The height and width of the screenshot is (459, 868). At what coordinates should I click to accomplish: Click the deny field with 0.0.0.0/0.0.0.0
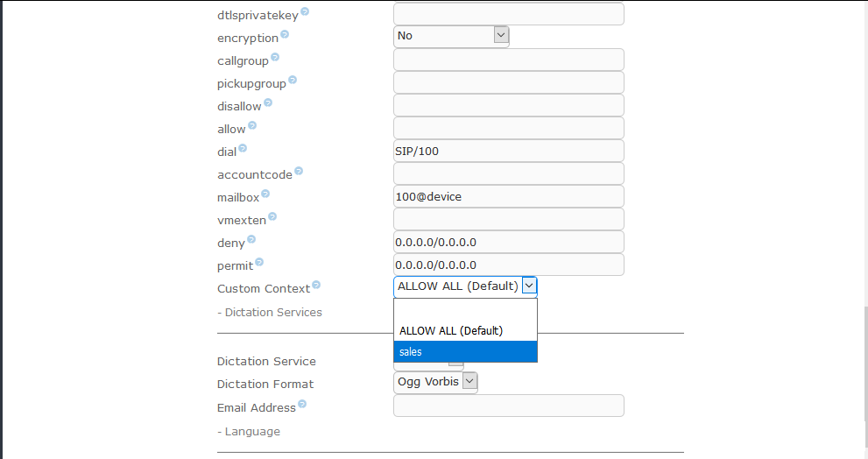[509, 242]
